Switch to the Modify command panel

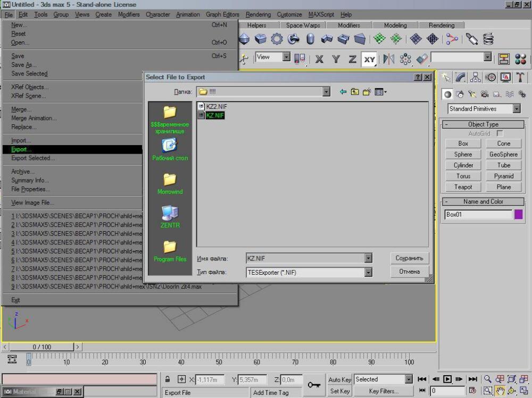[x=460, y=78]
